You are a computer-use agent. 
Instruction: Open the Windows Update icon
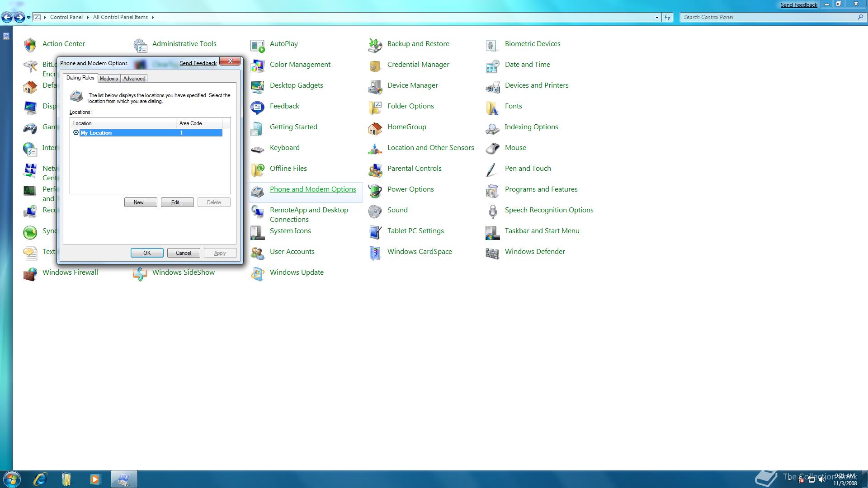point(258,273)
